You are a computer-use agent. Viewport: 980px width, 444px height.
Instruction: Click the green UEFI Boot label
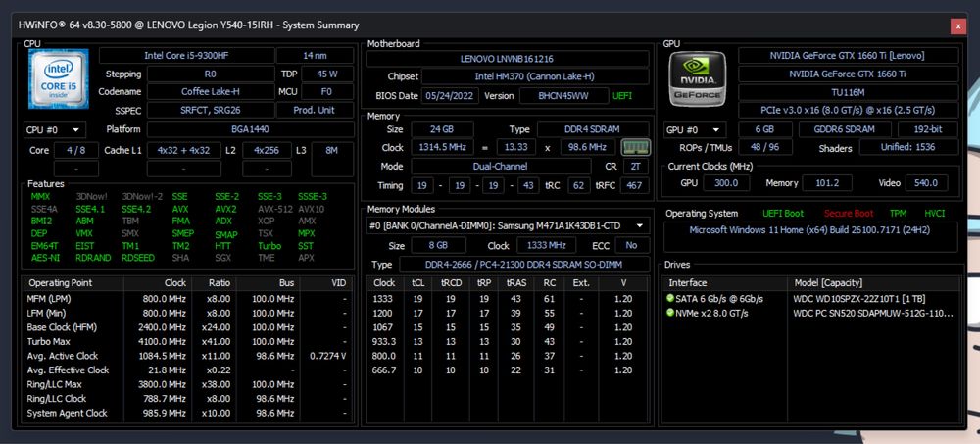(x=783, y=214)
